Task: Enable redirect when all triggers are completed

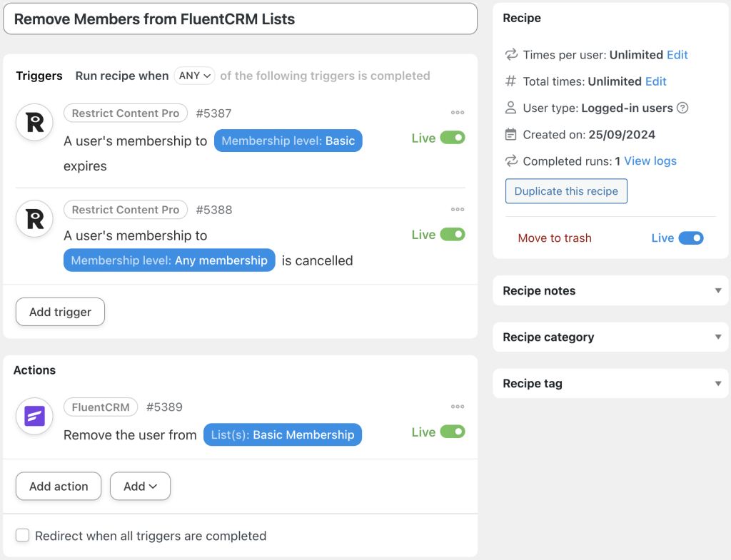Action: (x=22, y=535)
